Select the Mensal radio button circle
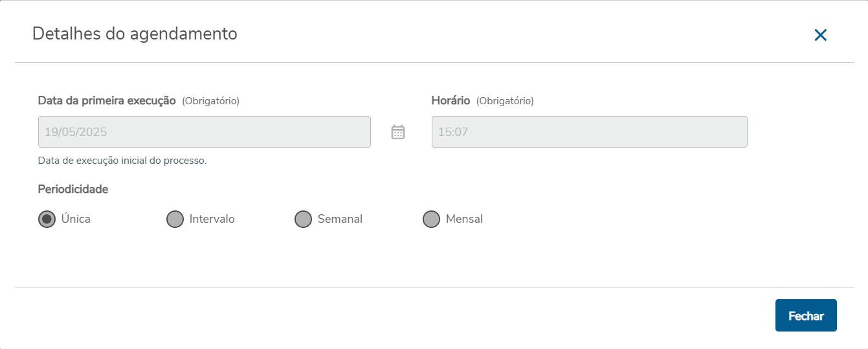 point(431,220)
